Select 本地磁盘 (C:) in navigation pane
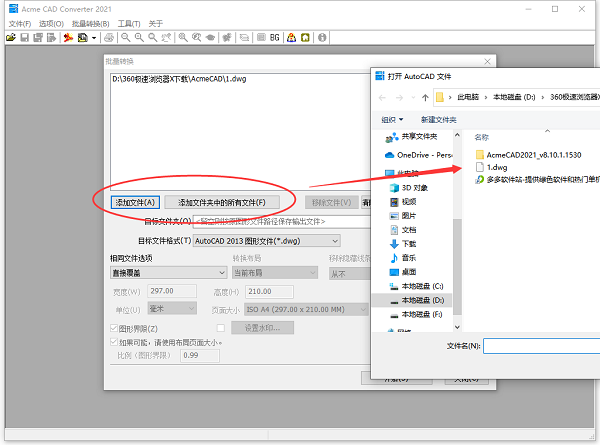Screen dimensions: 600x445 click(x=416, y=286)
